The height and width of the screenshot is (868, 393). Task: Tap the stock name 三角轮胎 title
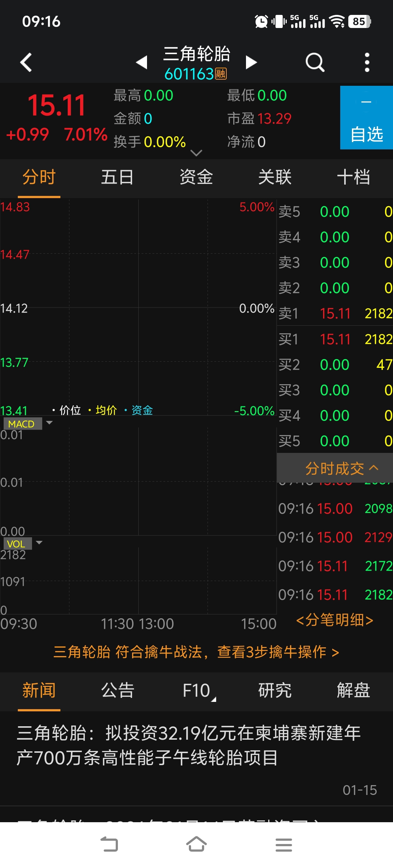point(196,54)
